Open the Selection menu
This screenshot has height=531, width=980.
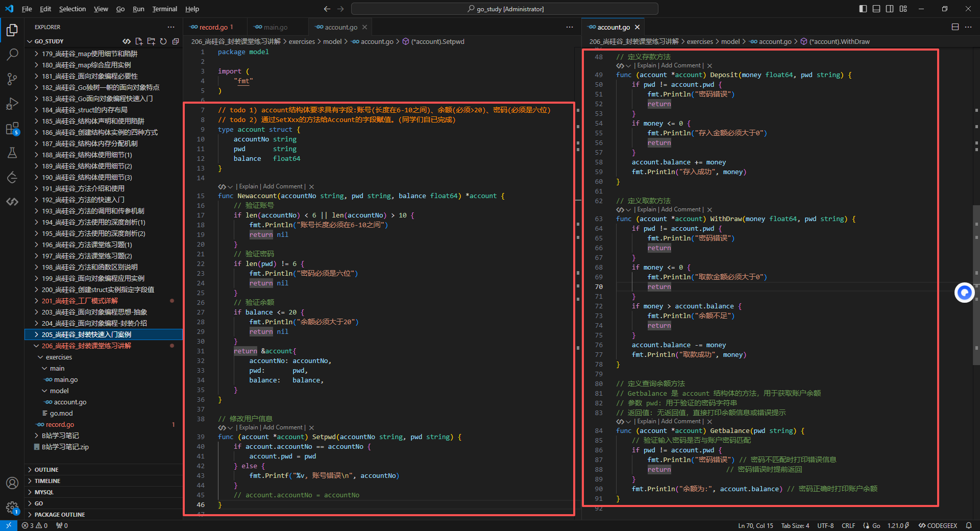(72, 9)
